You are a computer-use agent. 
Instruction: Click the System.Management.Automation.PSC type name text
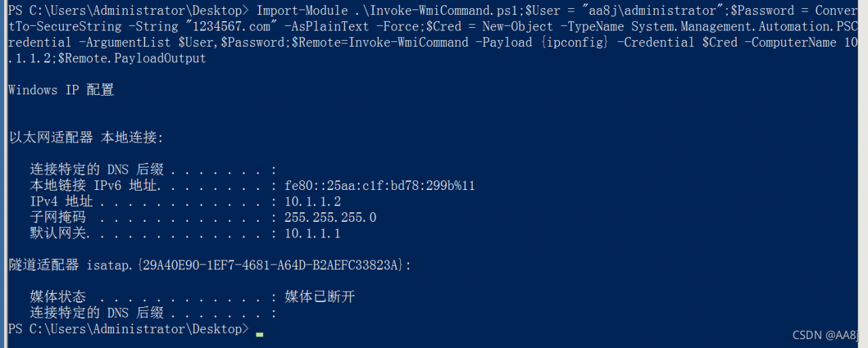click(x=745, y=26)
